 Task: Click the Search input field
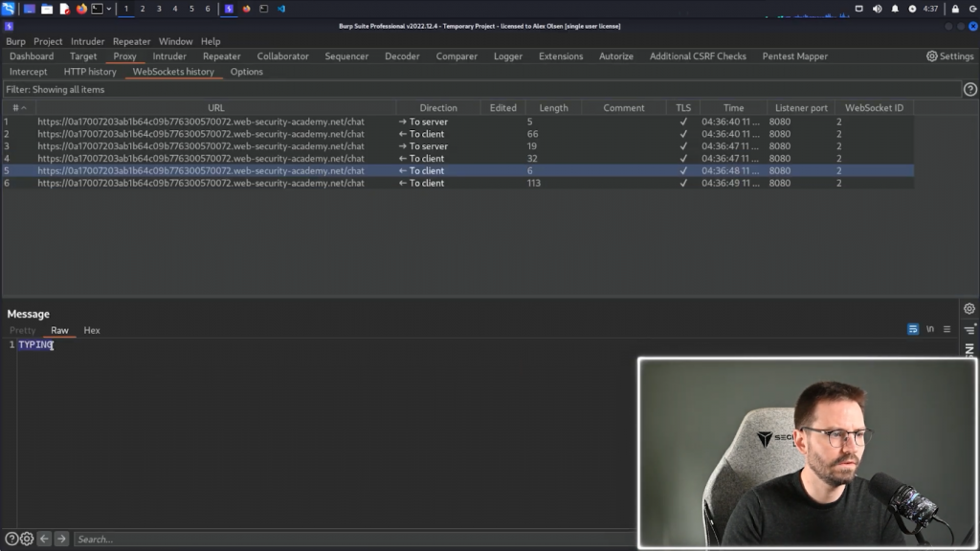click(354, 539)
